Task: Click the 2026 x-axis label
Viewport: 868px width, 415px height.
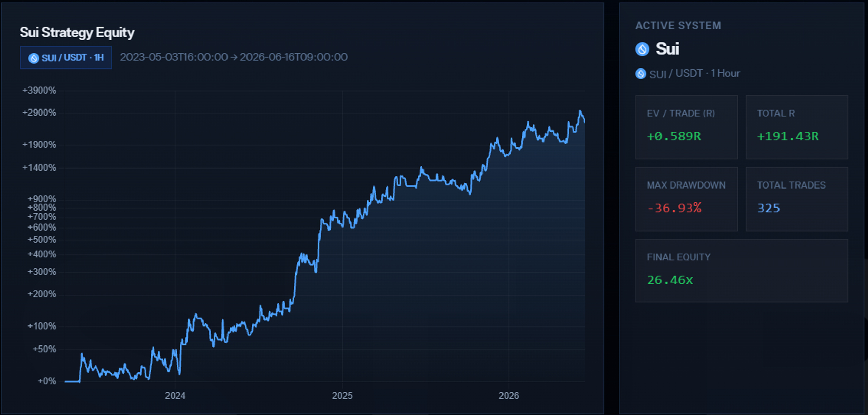Action: point(509,396)
